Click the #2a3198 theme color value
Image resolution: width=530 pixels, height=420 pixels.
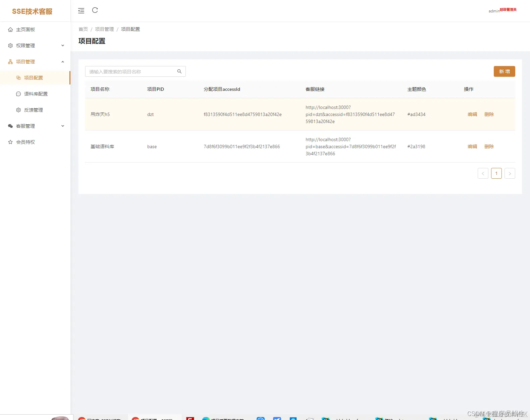416,146
